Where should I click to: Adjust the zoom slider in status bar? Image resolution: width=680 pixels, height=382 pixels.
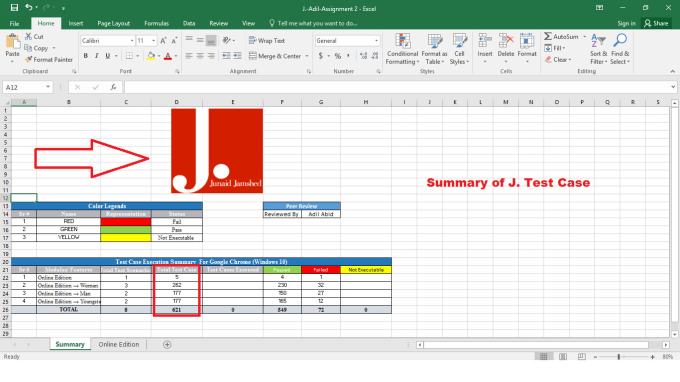click(x=619, y=356)
